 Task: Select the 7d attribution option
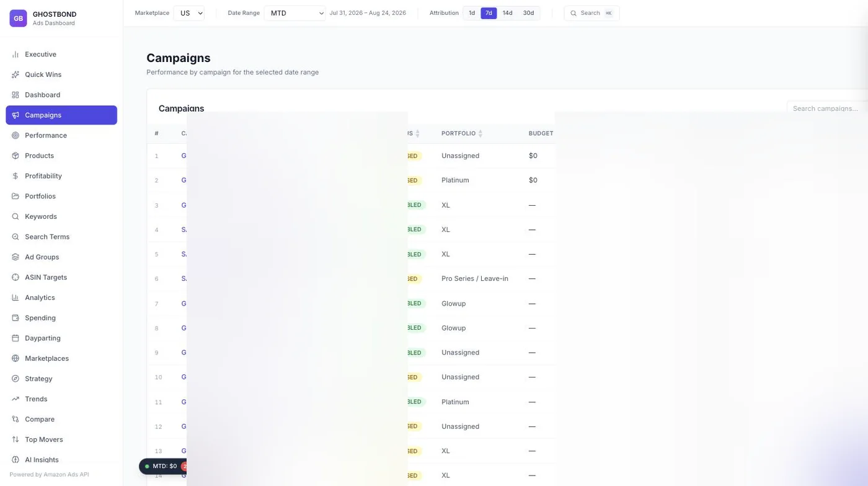489,13
